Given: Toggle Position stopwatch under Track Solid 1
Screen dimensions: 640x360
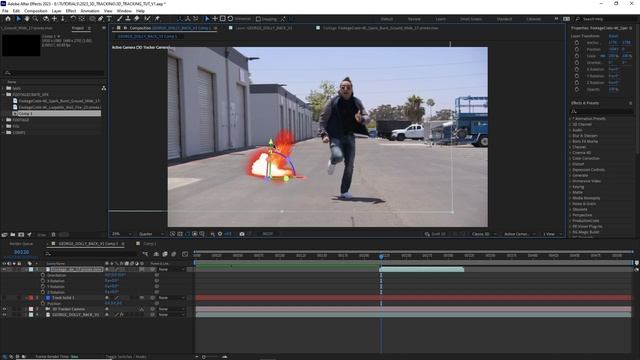Looking at the screenshot, I should click(43, 304).
